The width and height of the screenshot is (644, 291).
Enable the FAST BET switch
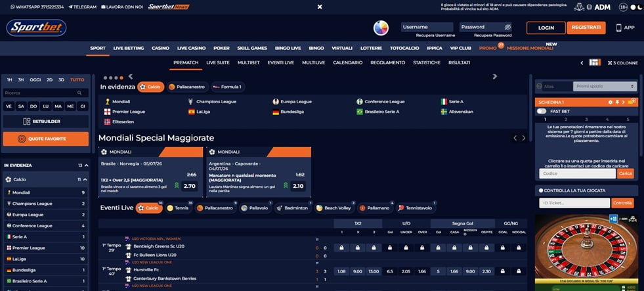pos(542,112)
